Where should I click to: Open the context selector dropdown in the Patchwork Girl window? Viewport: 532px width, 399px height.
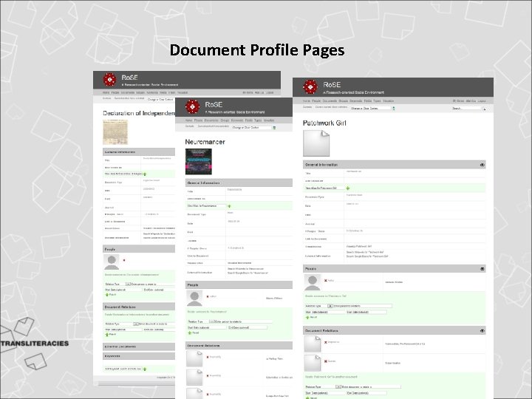tap(370, 108)
